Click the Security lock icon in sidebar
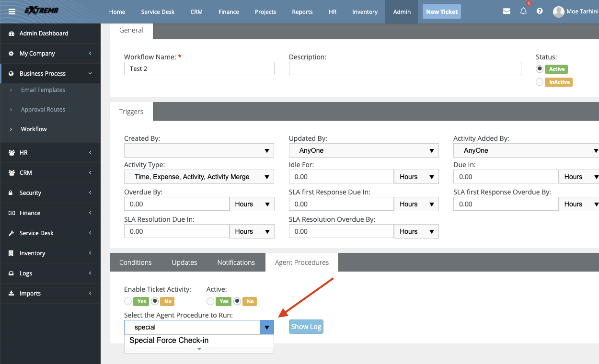Viewport: 599px width, 364px height. [12, 193]
